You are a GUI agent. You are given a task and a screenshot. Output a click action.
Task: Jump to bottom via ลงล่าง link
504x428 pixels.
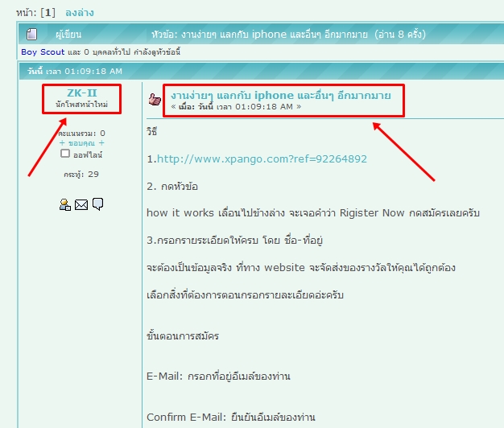[80, 13]
